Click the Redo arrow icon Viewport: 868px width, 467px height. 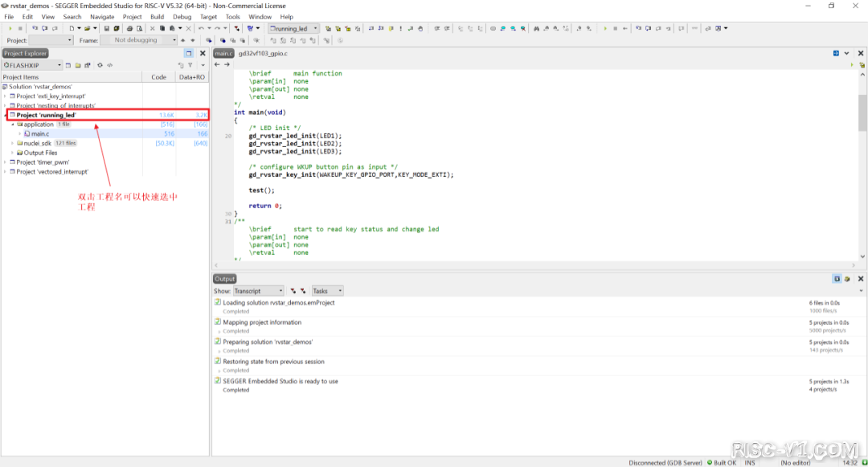[217, 28]
